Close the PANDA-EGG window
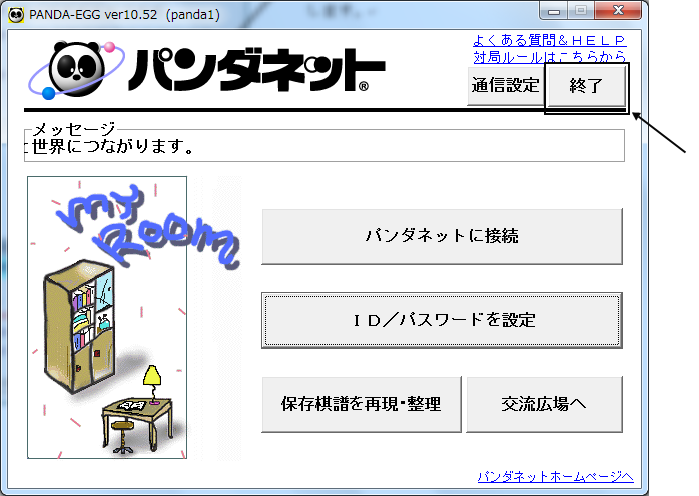Screen dimensions: 699x496 [x=618, y=10]
